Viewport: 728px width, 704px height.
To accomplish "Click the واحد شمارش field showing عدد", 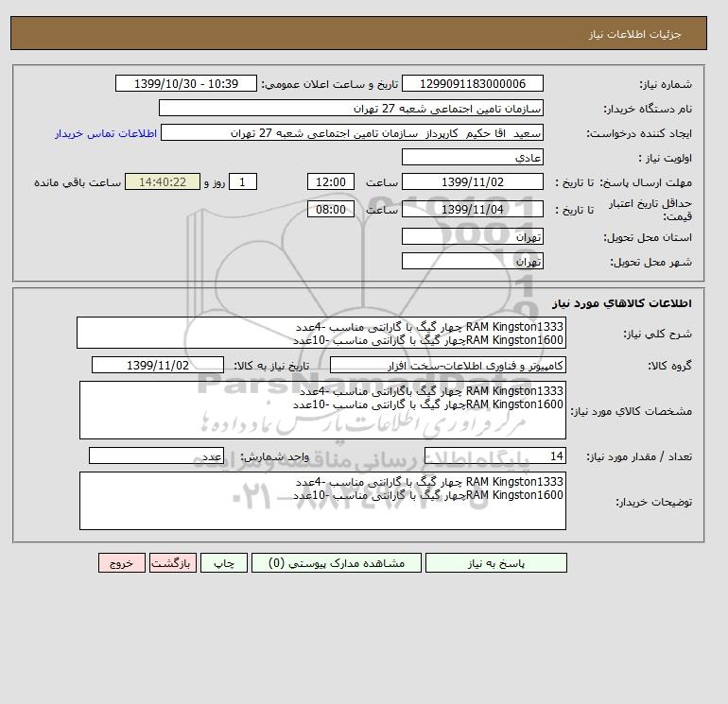I will [x=156, y=456].
